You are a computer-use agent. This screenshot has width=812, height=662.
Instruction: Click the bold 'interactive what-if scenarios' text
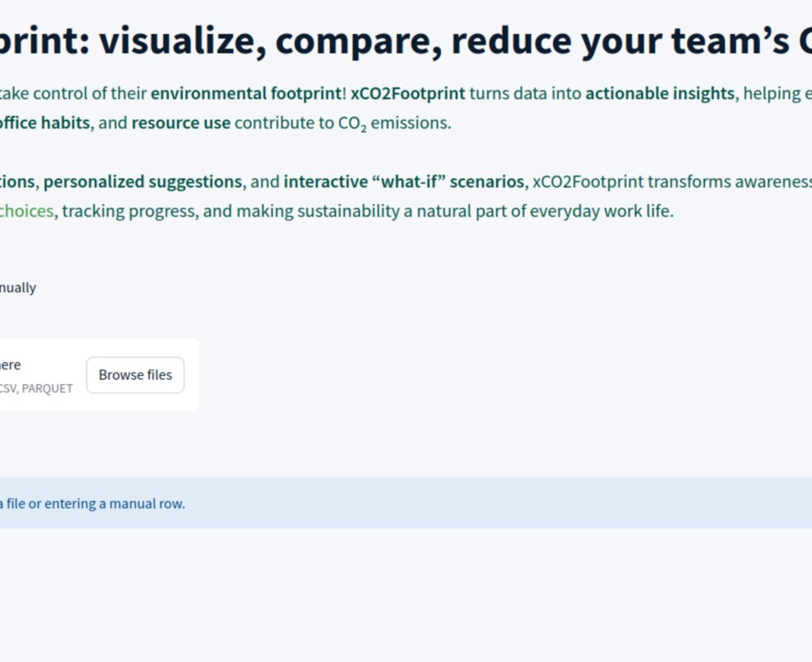[x=404, y=182]
